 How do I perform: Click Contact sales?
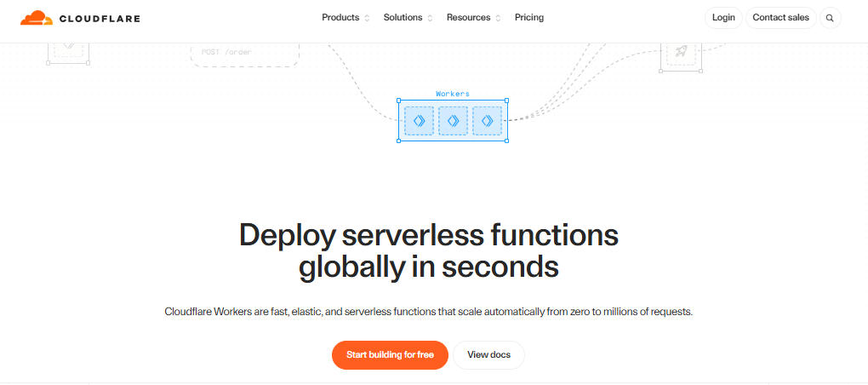(780, 18)
